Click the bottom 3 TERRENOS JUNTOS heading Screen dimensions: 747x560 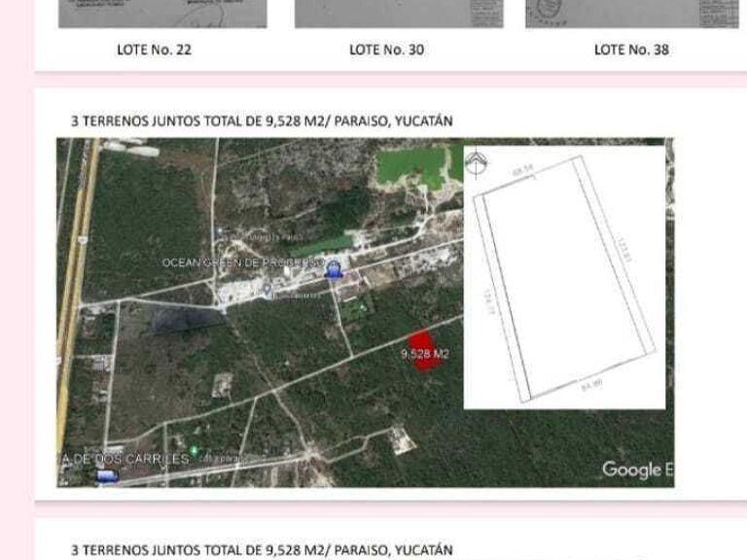point(262,550)
